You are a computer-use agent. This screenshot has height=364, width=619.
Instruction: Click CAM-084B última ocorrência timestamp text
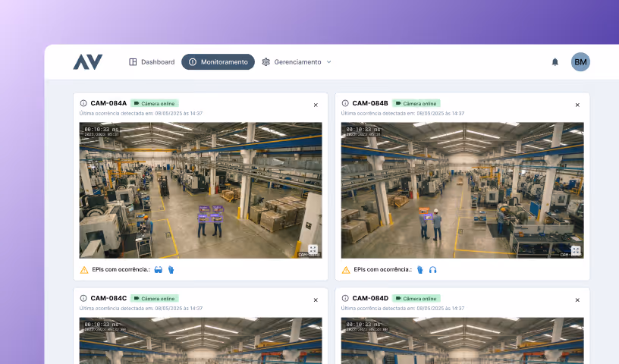(403, 113)
